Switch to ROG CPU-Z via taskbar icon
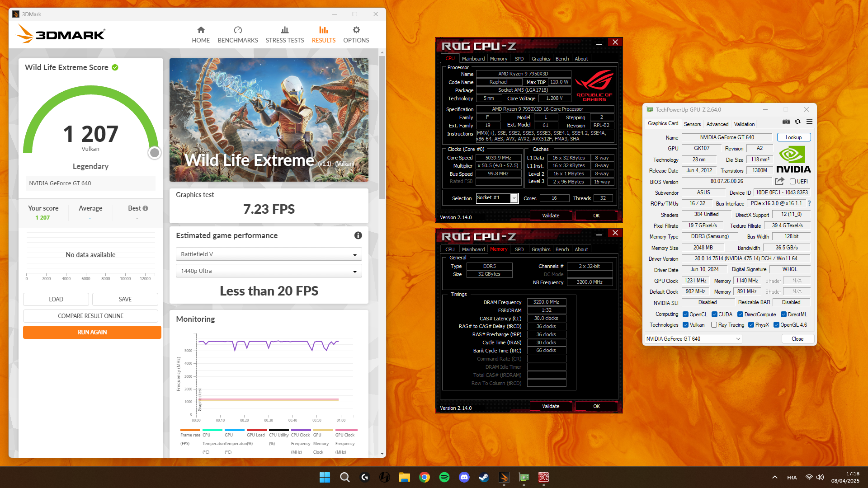Viewport: 868px width, 488px height. pos(544,477)
